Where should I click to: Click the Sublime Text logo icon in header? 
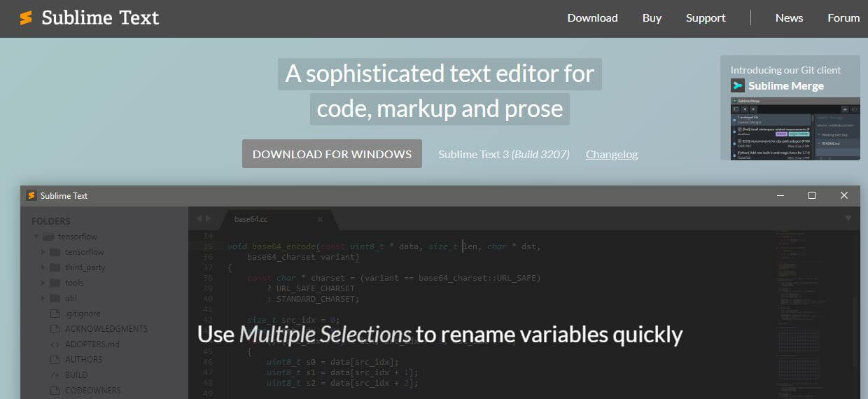[26, 18]
